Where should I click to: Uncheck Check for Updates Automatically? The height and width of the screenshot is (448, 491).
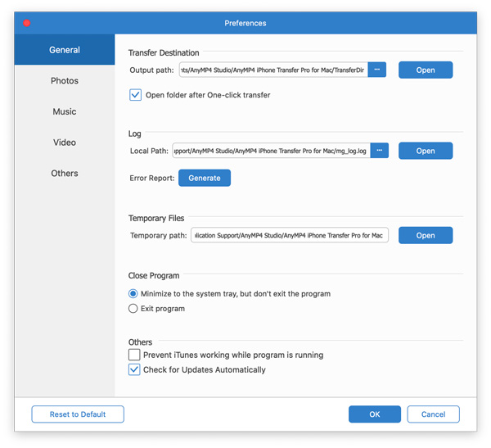coord(135,369)
